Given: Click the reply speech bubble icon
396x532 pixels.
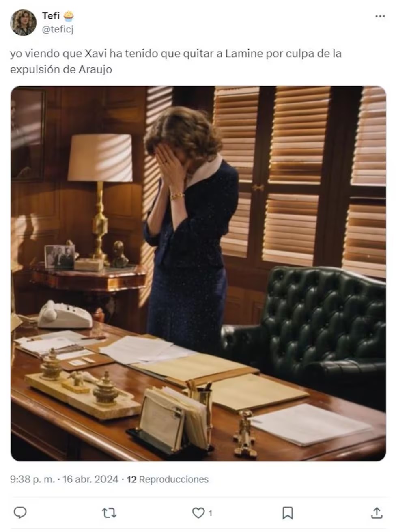Looking at the screenshot, I should pyautogui.click(x=20, y=513).
